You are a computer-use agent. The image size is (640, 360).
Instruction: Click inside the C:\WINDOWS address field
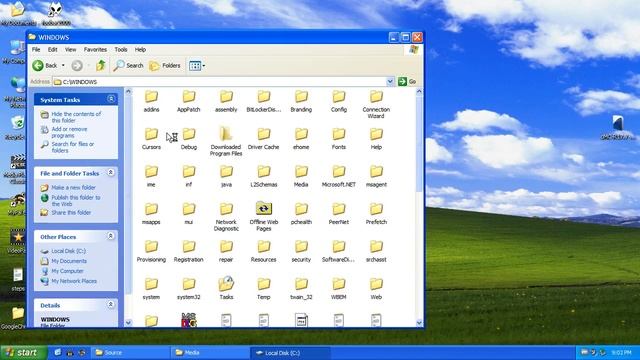[x=220, y=82]
